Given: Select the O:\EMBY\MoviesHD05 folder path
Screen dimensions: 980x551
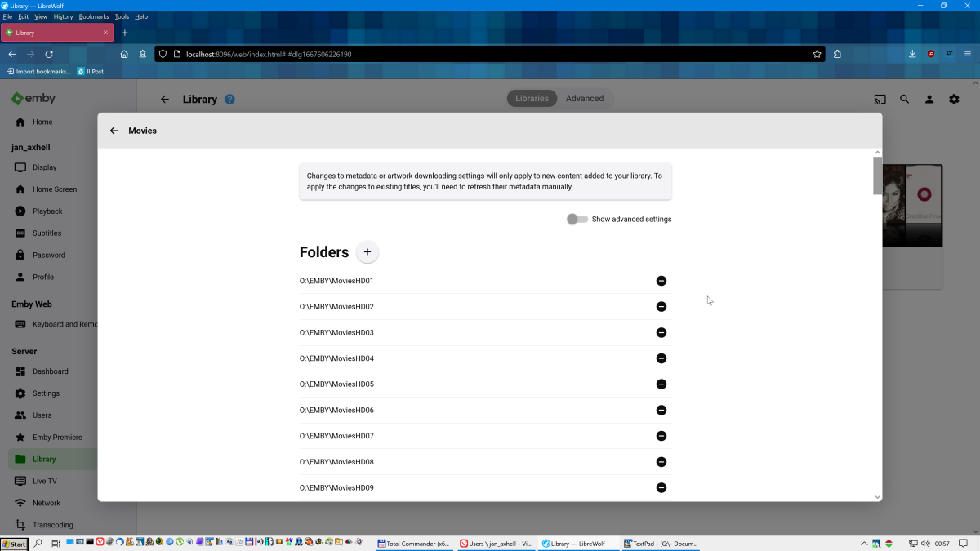Looking at the screenshot, I should (x=336, y=384).
